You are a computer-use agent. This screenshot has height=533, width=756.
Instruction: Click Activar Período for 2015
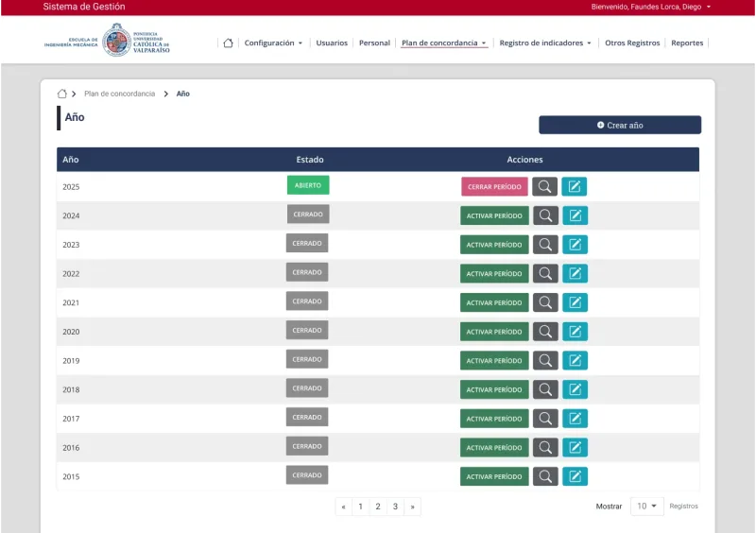(494, 476)
